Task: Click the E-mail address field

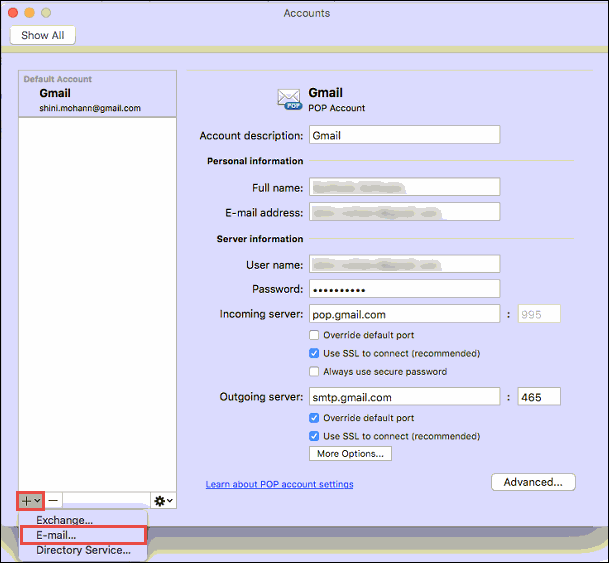Action: [404, 212]
